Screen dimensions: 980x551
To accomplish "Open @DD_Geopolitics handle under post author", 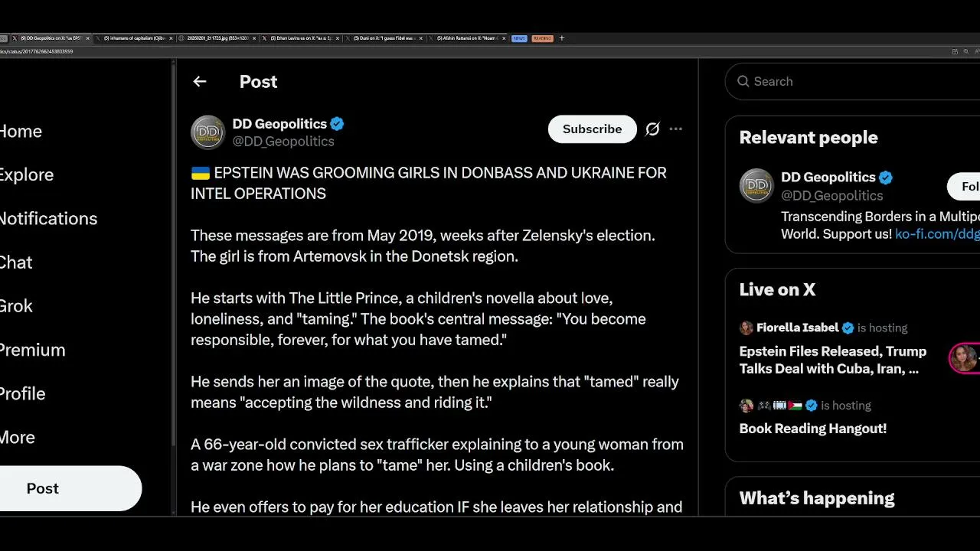I will click(283, 142).
